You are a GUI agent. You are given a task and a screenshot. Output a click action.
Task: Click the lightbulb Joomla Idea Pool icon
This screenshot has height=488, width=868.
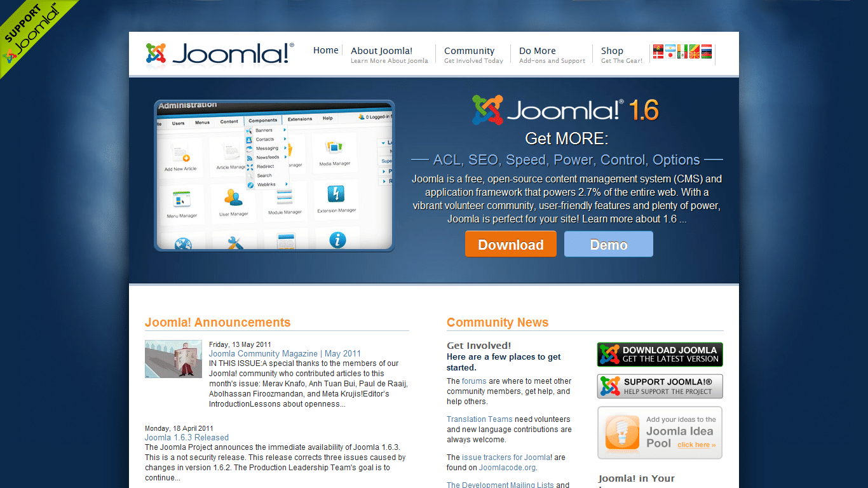[x=622, y=433]
